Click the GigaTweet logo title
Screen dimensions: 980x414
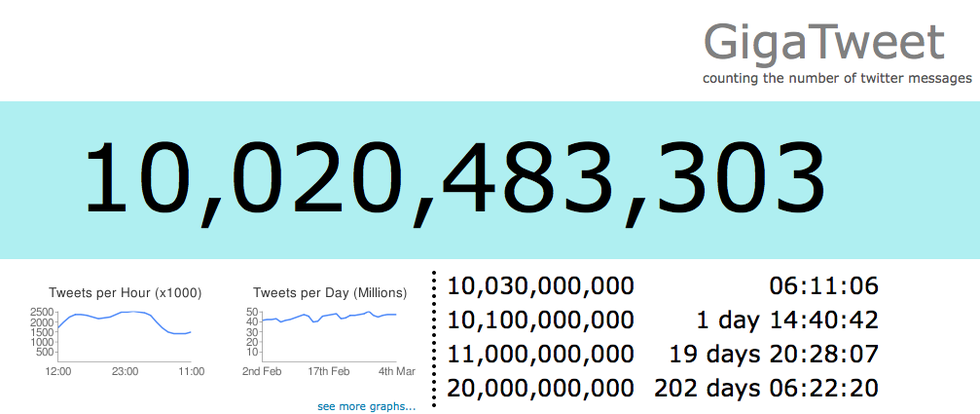point(824,44)
